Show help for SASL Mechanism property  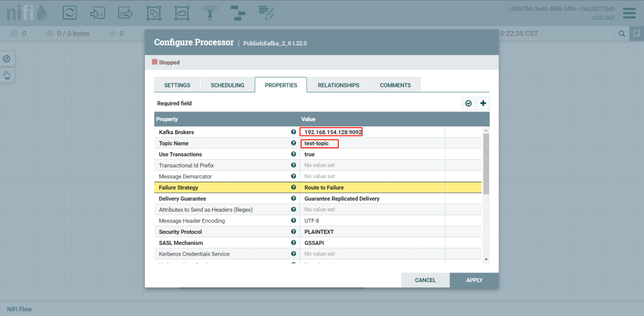tap(293, 243)
